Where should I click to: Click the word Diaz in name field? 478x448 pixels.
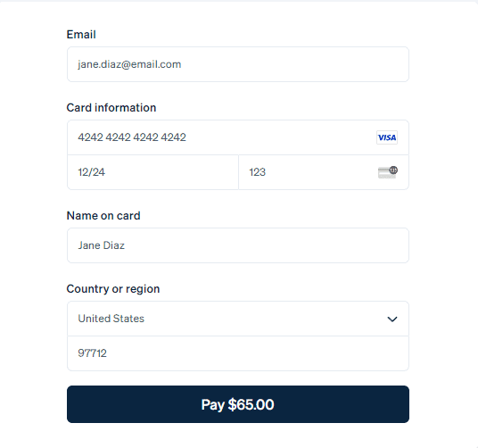click(x=114, y=245)
